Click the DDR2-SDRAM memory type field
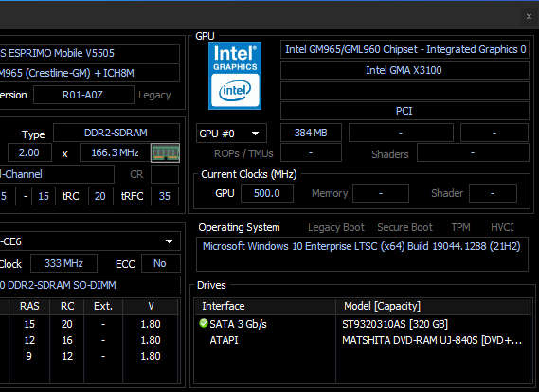Image resolution: width=539 pixels, height=392 pixels. [x=117, y=133]
